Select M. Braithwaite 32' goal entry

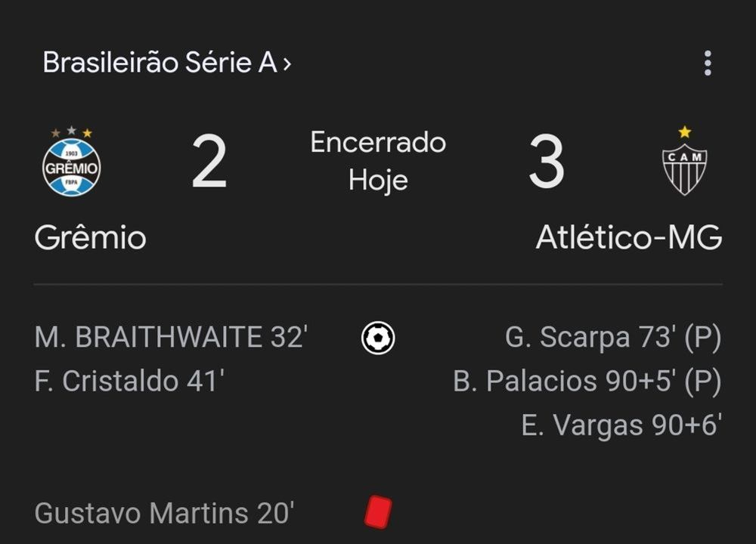(x=170, y=338)
